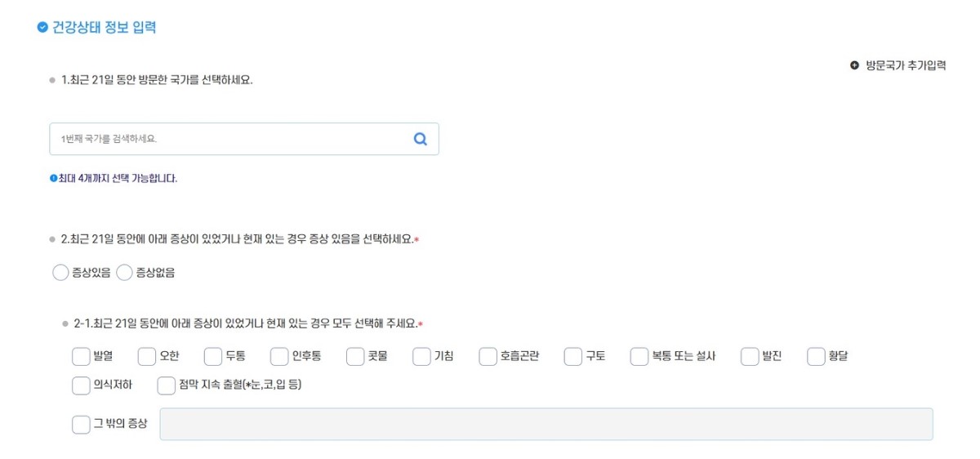Select the 증상있음 radio button
This screenshot has height=459, width=980.
60,273
